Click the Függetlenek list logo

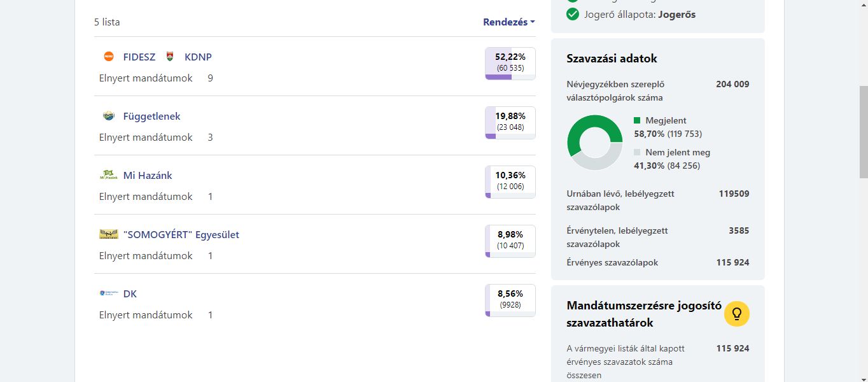[x=109, y=116]
